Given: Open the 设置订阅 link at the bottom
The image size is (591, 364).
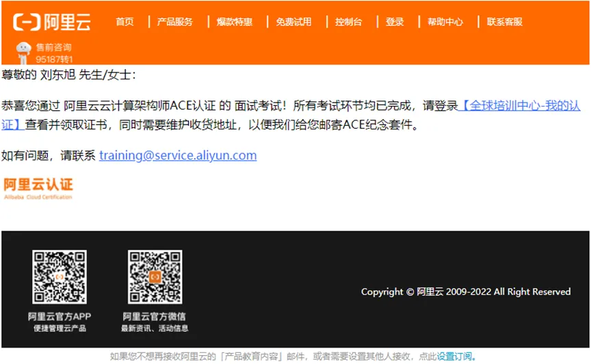Looking at the screenshot, I should (x=456, y=356).
